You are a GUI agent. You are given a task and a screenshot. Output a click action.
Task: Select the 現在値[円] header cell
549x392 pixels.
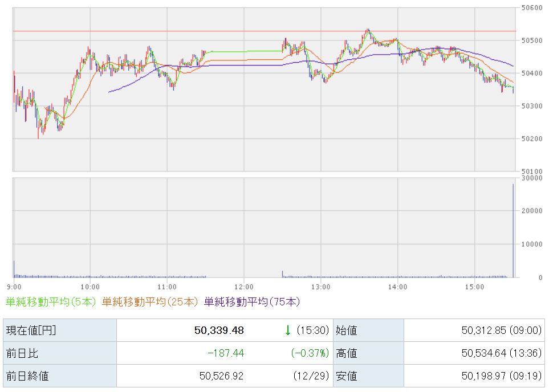(x=60, y=330)
